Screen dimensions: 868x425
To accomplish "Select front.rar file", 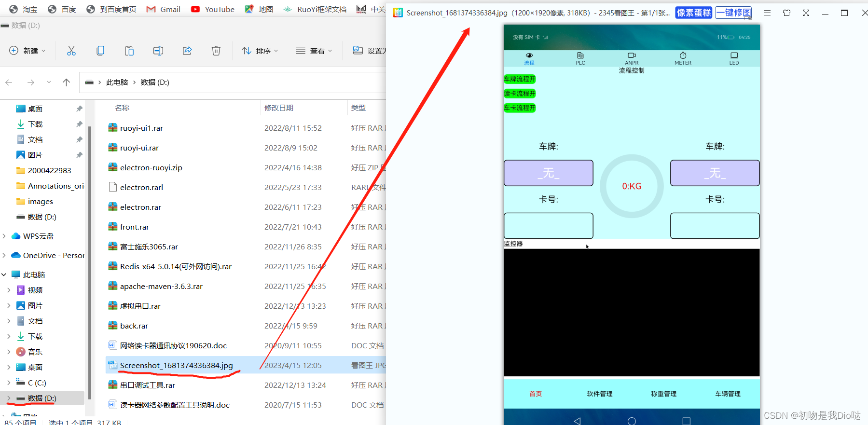I will 134,227.
